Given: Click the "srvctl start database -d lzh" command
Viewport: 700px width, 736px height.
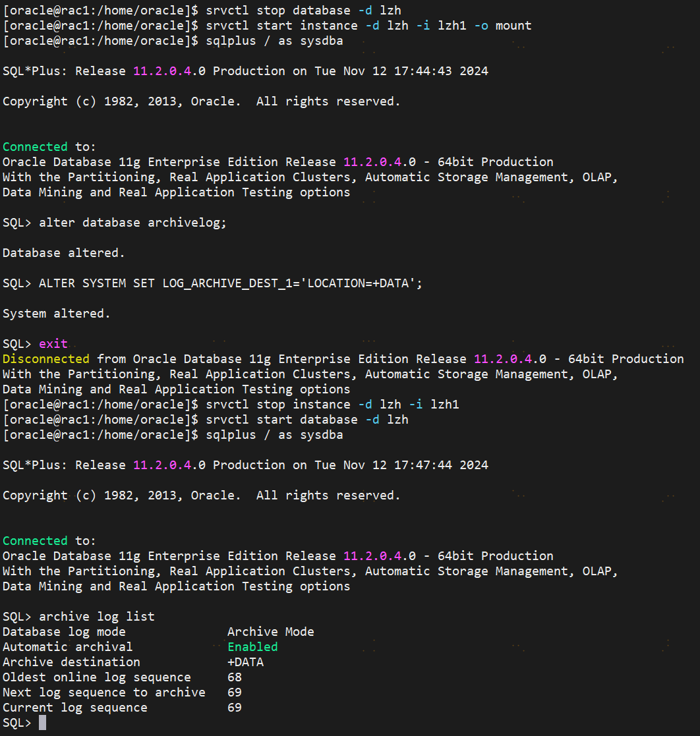Looking at the screenshot, I should tap(307, 420).
